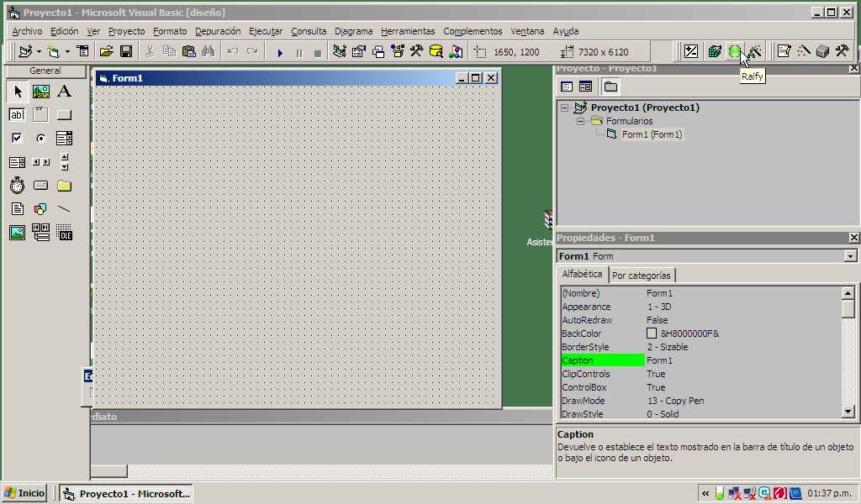Click the Project Explorer toolbar icon
The height and width of the screenshot is (504, 861).
pyautogui.click(x=340, y=52)
